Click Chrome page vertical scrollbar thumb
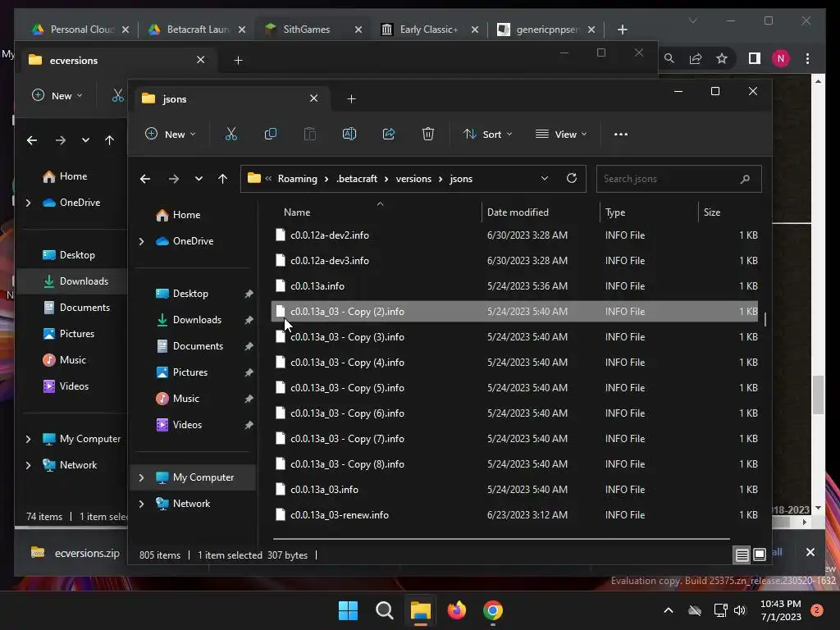Image resolution: width=840 pixels, height=630 pixels. (818, 395)
